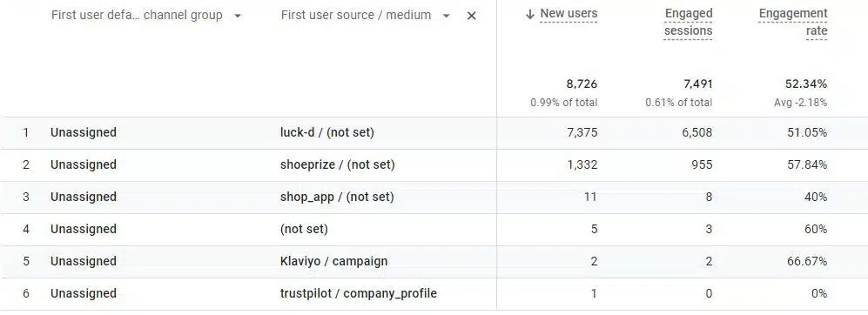Screen dimensions: 868x315
Task: Click the 66.67% engagement rate for Klaviyo
Action: [x=807, y=261]
